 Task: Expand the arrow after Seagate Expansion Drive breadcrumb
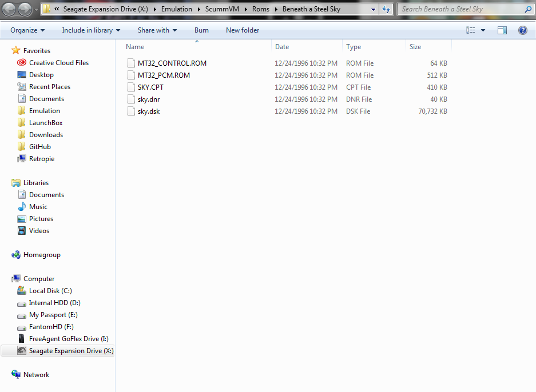pyautogui.click(x=154, y=9)
